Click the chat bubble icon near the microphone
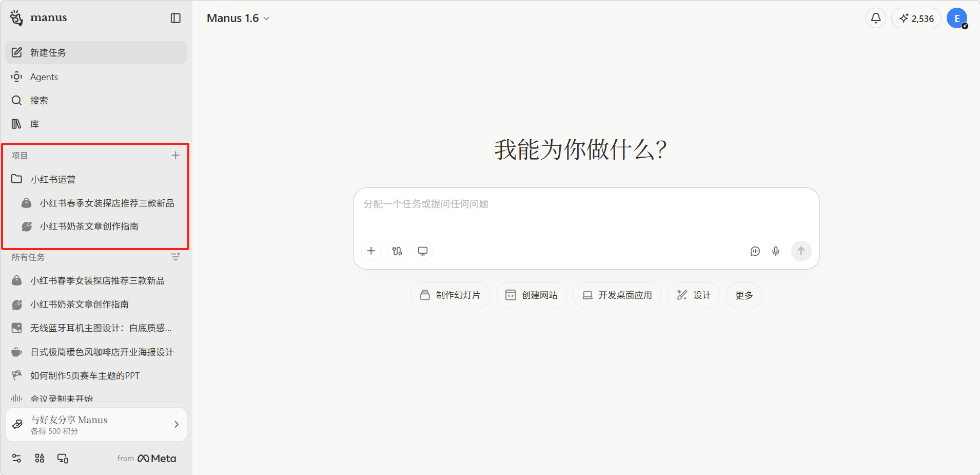The height and width of the screenshot is (475, 980). [x=755, y=251]
